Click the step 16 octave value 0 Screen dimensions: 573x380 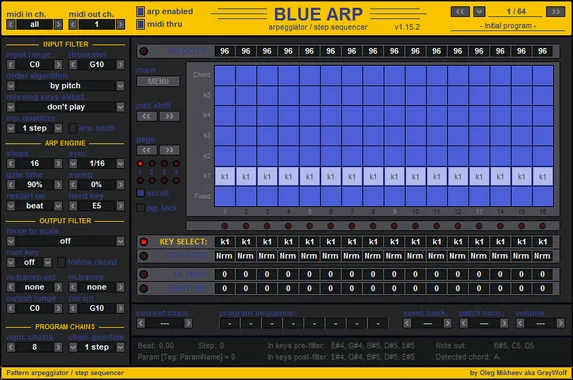click(543, 274)
